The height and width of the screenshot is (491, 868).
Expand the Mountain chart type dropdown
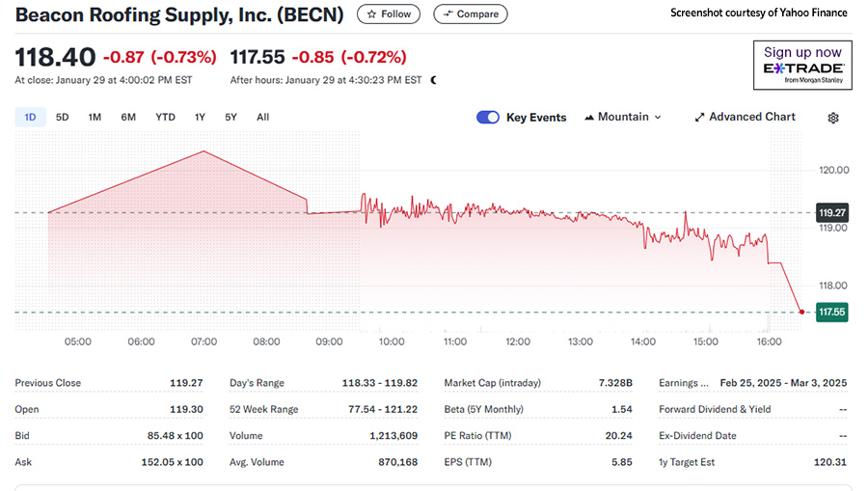point(624,118)
